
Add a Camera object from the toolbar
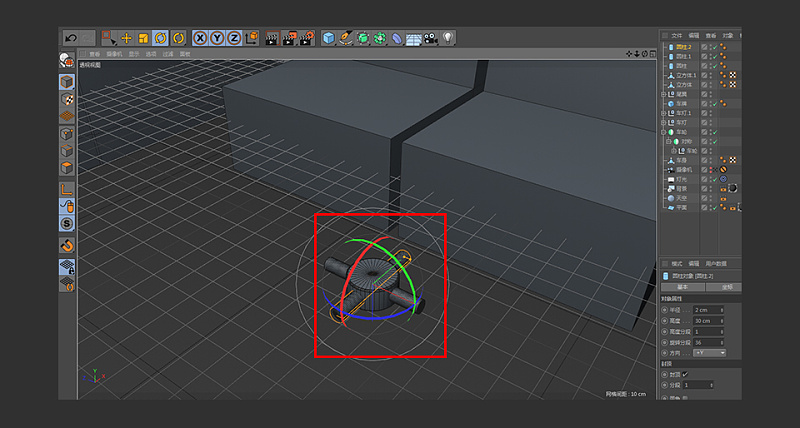point(431,38)
